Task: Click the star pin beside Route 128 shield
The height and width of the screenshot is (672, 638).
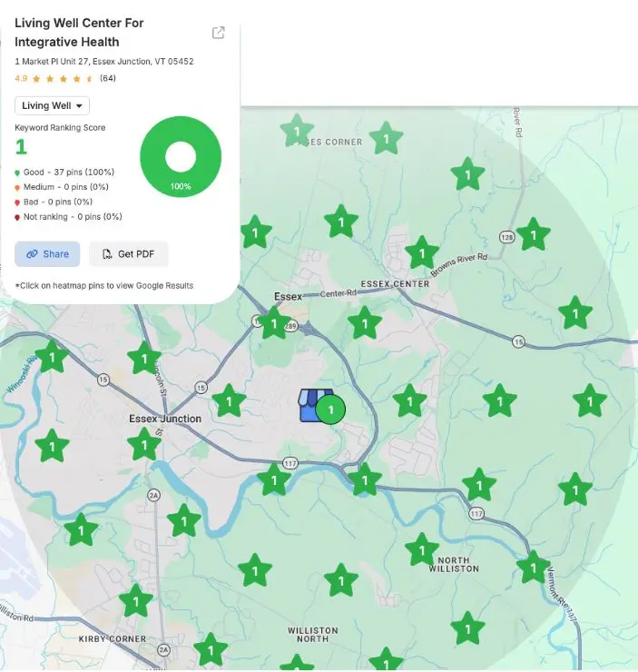Action: (533, 235)
